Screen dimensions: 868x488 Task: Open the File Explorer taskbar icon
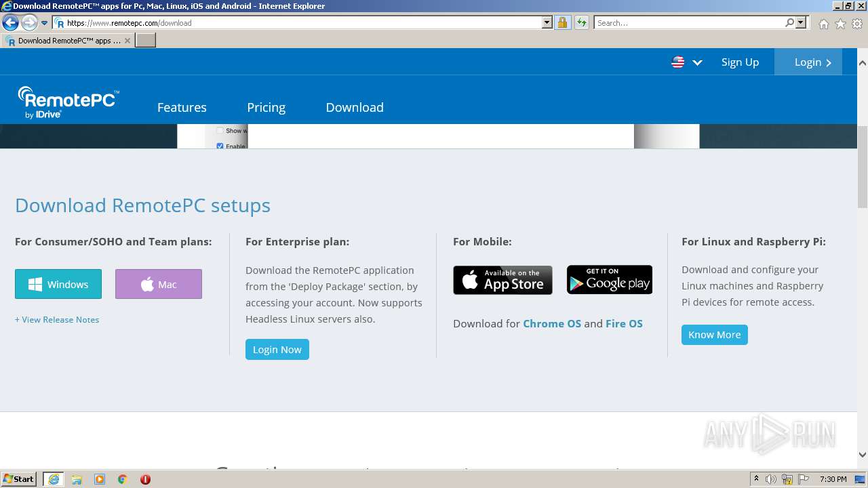click(x=77, y=479)
